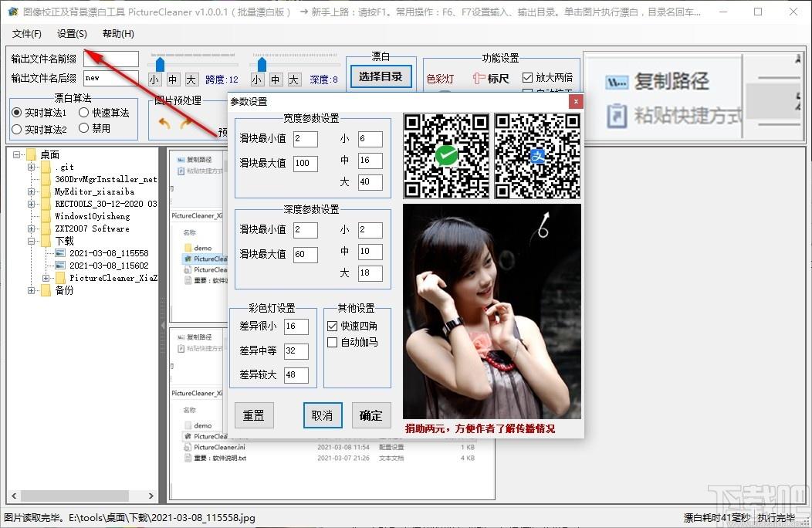Image resolution: width=812 pixels, height=528 pixels.
Task: Click the portrait photo in the dialog
Action: (492, 311)
